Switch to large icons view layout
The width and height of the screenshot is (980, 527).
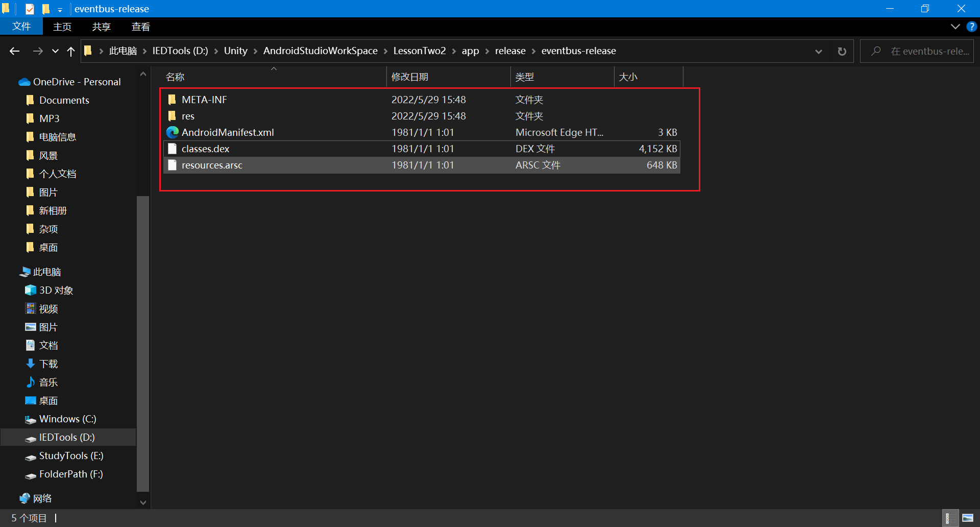pos(968,518)
